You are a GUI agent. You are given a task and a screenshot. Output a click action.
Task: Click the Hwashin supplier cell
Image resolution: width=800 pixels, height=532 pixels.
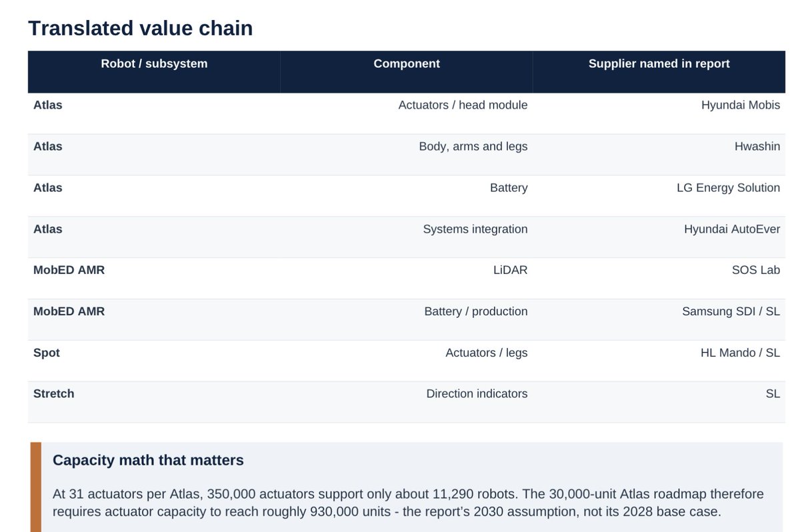click(757, 147)
